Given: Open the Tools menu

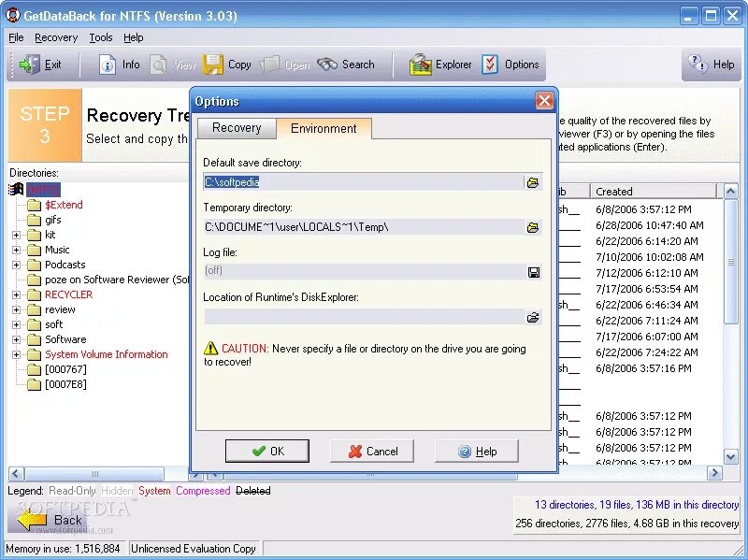Looking at the screenshot, I should pyautogui.click(x=101, y=37).
